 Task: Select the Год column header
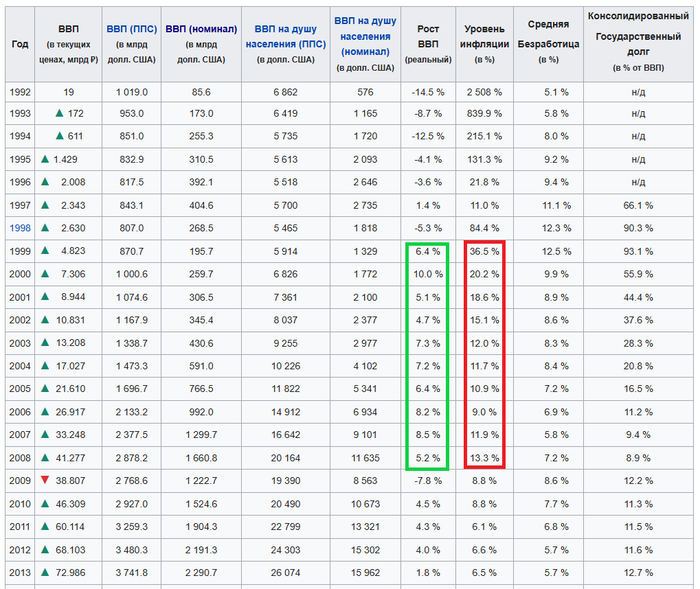pos(20,45)
